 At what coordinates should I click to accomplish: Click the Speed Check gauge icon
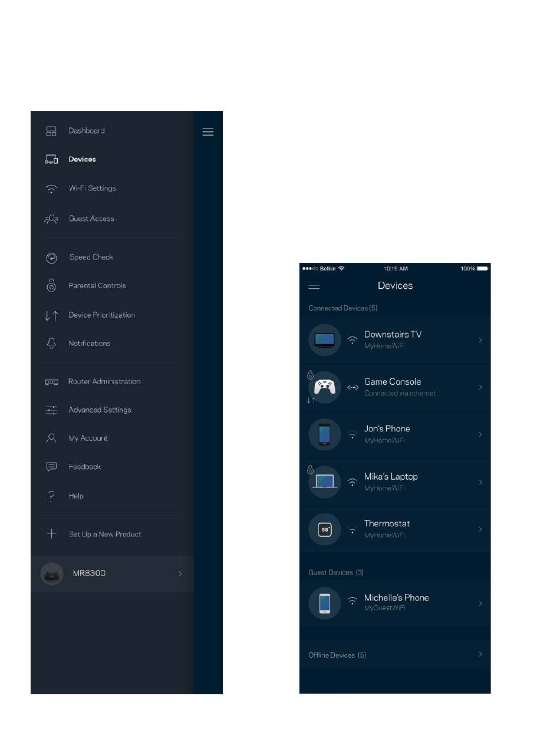pos(51,258)
